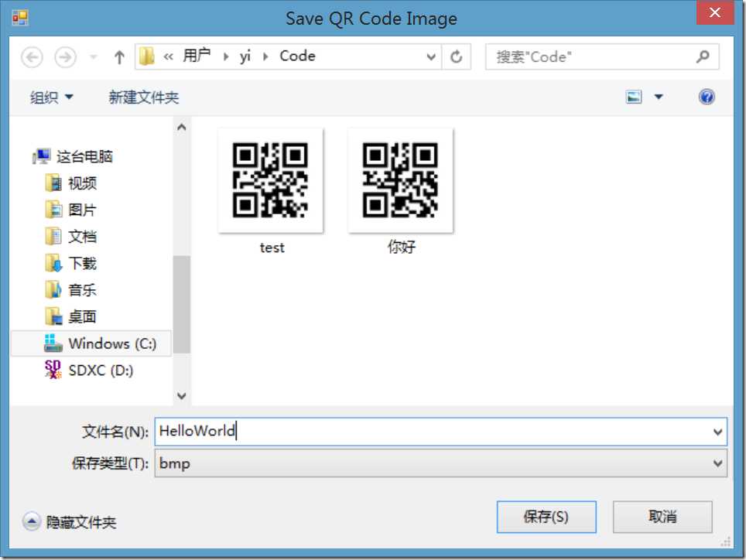Open the 视频 folder
This screenshot has width=746, height=560.
pyautogui.click(x=82, y=183)
